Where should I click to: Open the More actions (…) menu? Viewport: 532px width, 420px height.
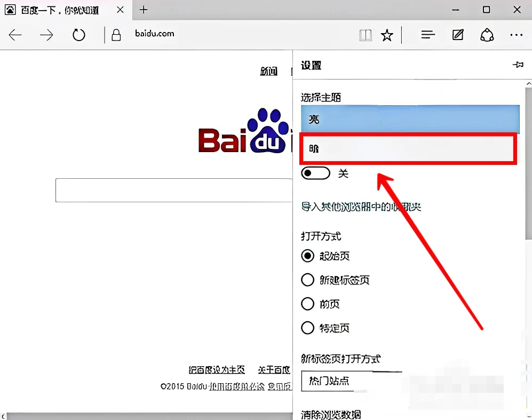click(517, 35)
